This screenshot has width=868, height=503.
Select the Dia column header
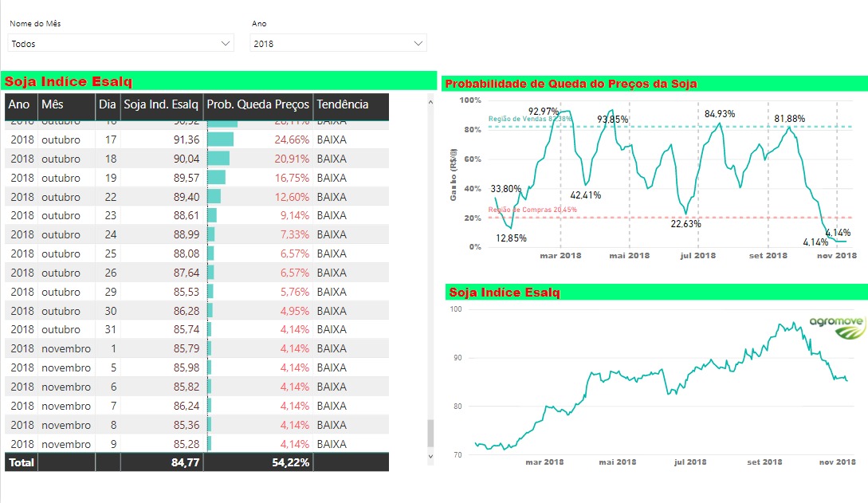pos(108,104)
